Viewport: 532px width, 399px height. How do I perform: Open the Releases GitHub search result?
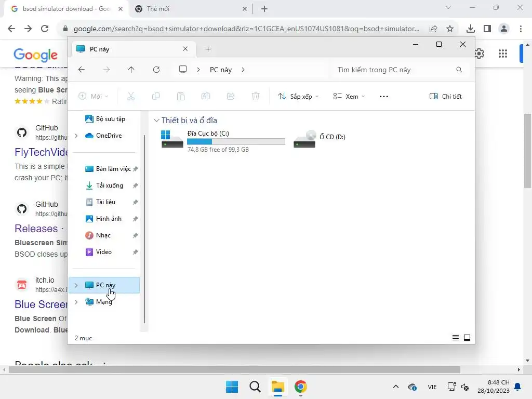(x=36, y=229)
